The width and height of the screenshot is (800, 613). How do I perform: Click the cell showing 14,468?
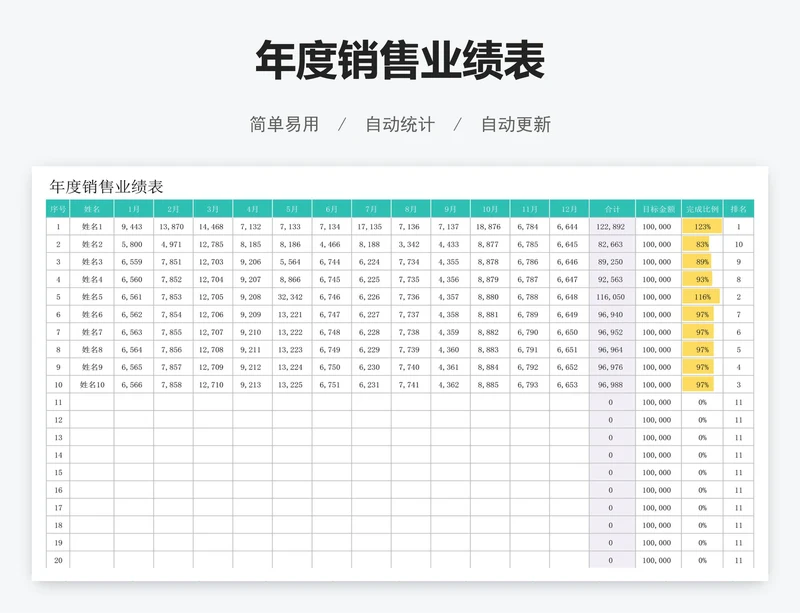click(211, 227)
